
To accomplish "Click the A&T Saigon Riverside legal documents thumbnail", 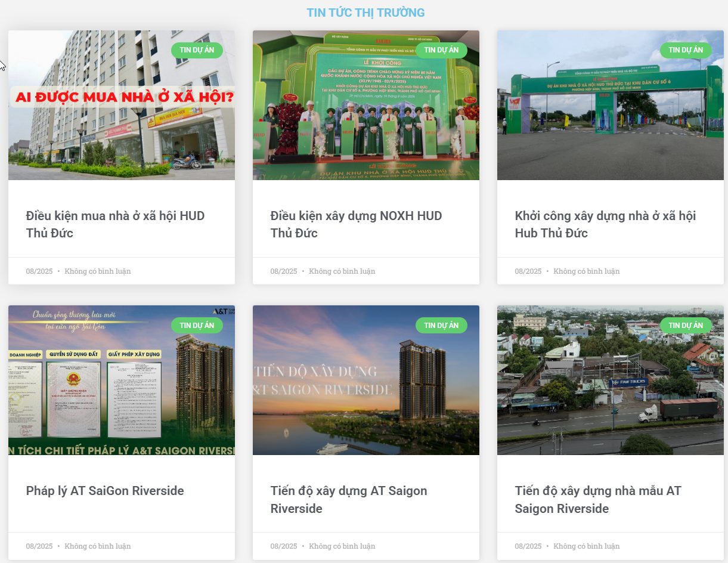I will (x=122, y=381).
